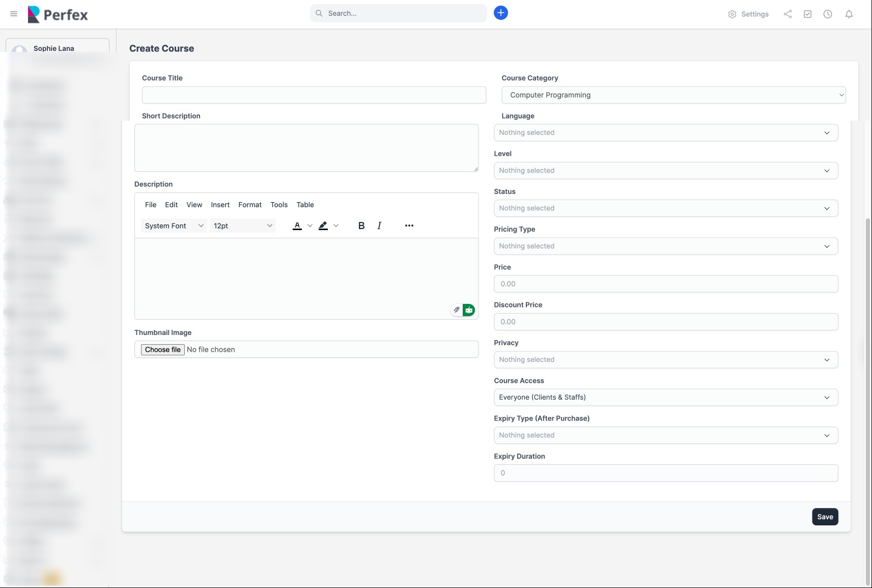
Task: Open the timesheets clock icon
Action: [828, 14]
